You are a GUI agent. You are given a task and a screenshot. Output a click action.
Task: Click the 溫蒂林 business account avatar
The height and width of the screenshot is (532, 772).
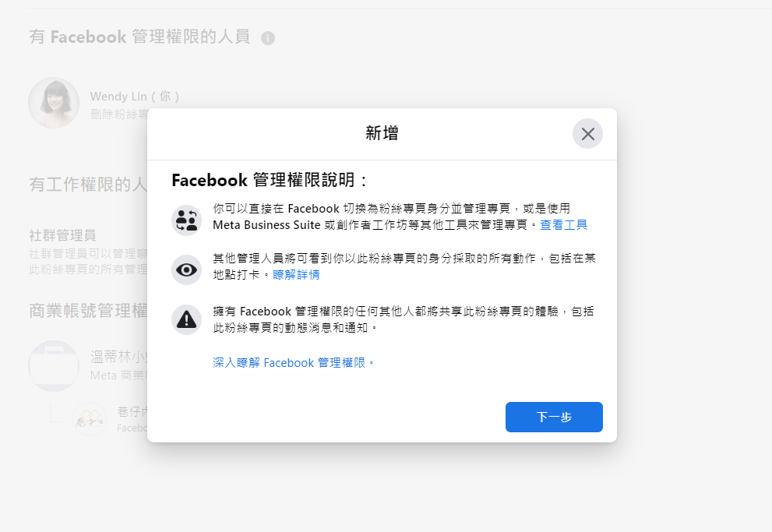(x=54, y=366)
